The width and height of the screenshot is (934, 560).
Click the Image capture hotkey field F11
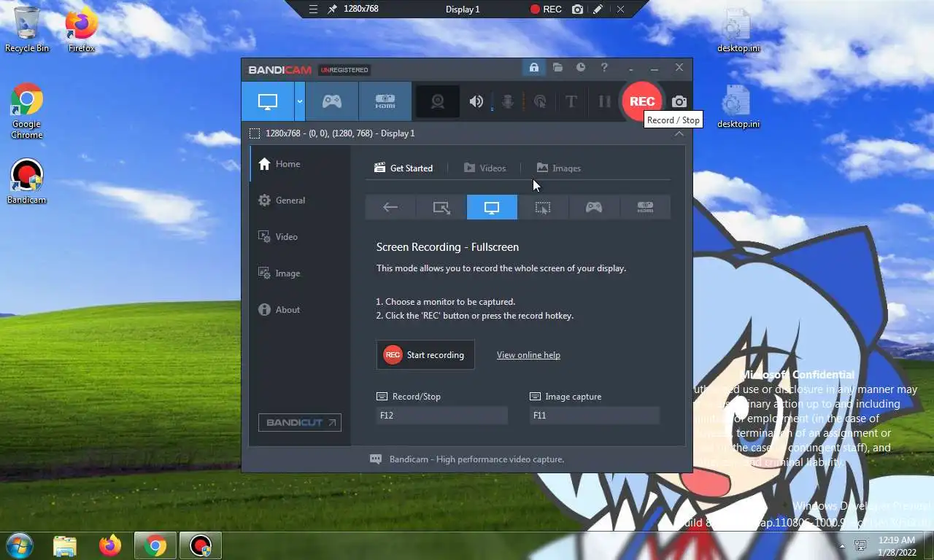coord(595,416)
